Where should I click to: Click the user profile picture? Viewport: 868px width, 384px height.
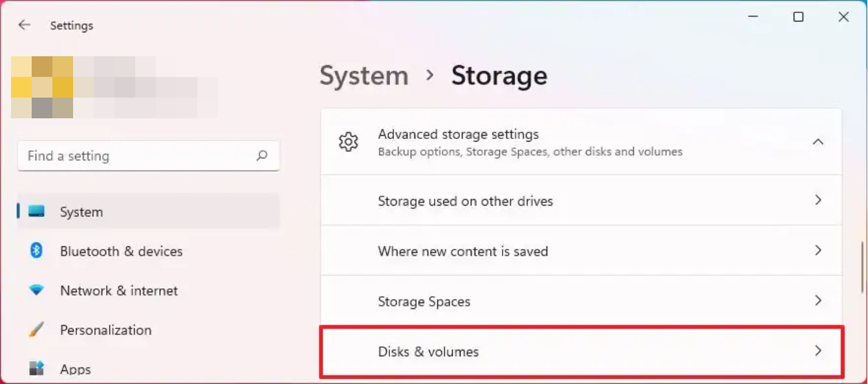click(42, 87)
